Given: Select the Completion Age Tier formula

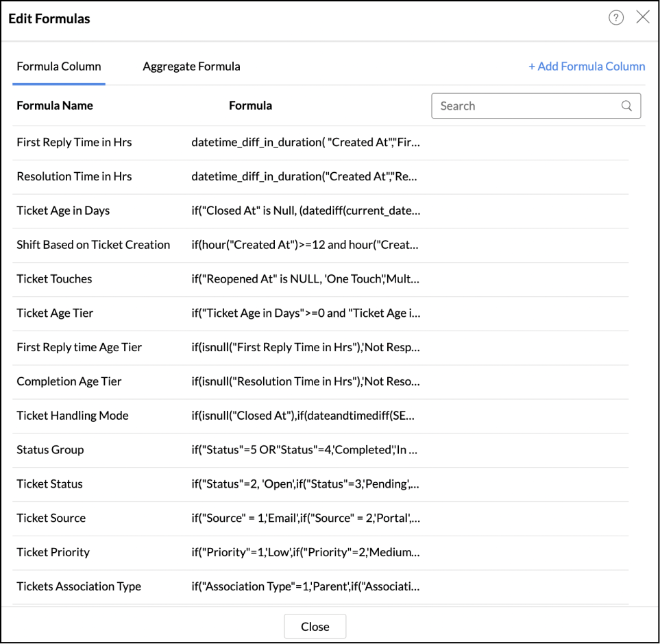Looking at the screenshot, I should tap(69, 381).
